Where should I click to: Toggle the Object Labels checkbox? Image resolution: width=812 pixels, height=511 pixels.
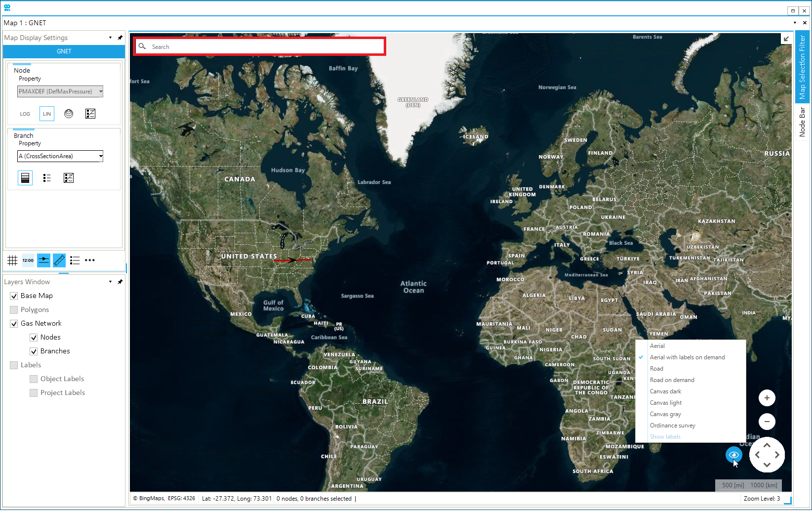point(34,379)
